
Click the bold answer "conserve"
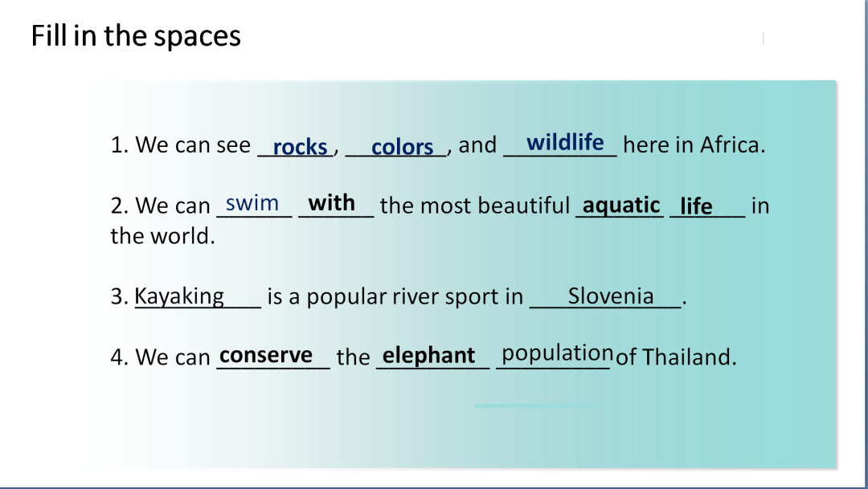click(266, 355)
